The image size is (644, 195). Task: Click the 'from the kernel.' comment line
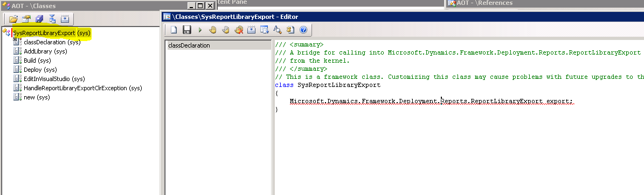pyautogui.click(x=312, y=60)
